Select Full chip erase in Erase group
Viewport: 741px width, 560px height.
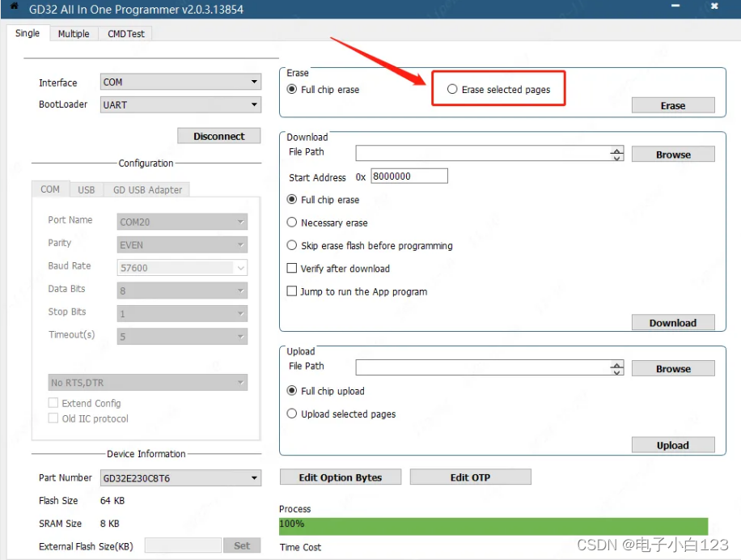292,89
